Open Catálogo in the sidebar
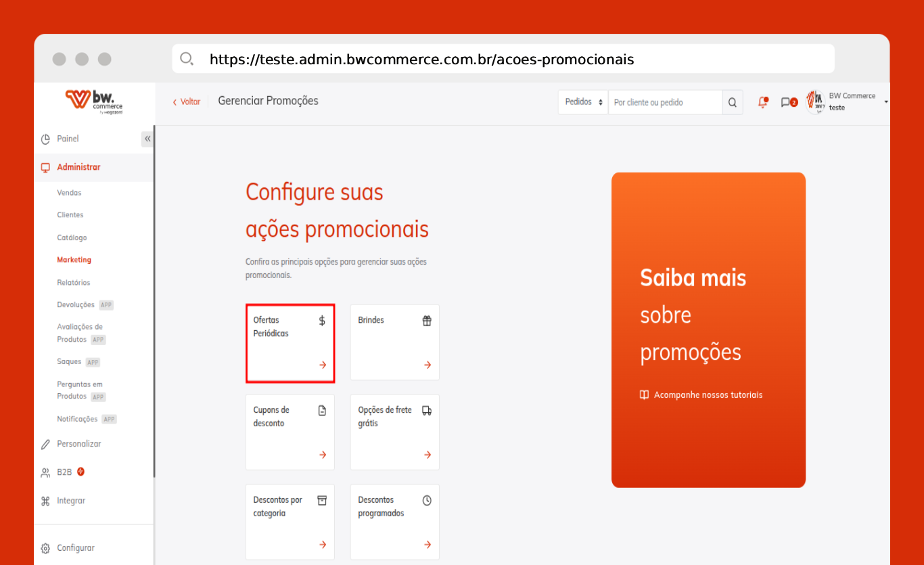Image resolution: width=924 pixels, height=565 pixels. pyautogui.click(x=72, y=238)
